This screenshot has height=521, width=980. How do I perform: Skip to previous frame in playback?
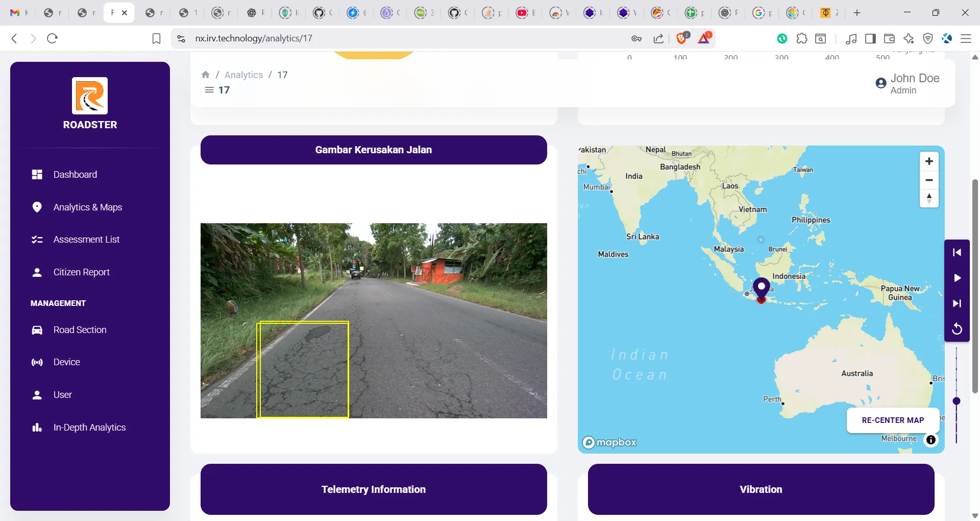coord(957,252)
